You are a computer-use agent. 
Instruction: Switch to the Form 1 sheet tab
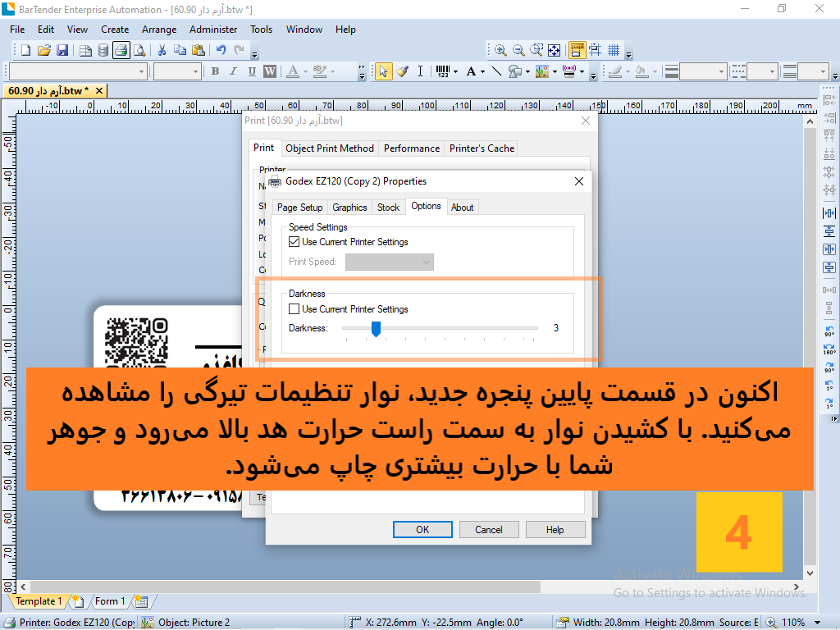tap(110, 601)
